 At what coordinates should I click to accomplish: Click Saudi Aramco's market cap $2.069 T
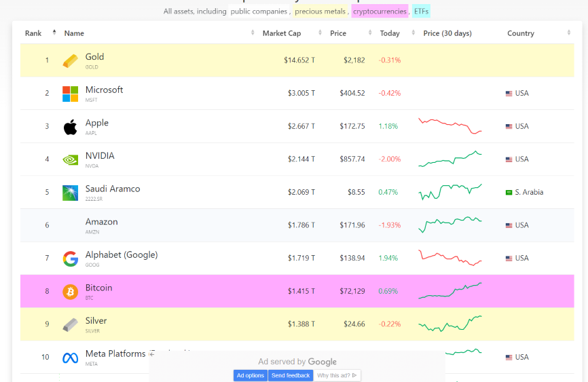click(x=301, y=192)
